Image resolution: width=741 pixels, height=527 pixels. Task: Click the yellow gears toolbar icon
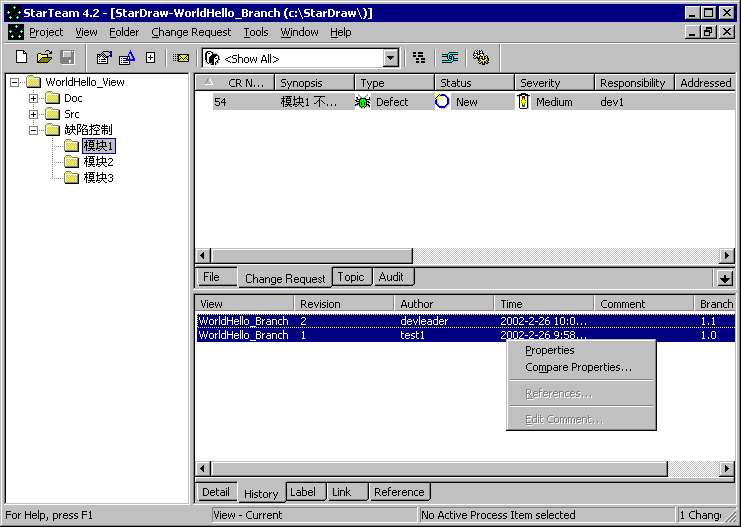click(x=481, y=58)
